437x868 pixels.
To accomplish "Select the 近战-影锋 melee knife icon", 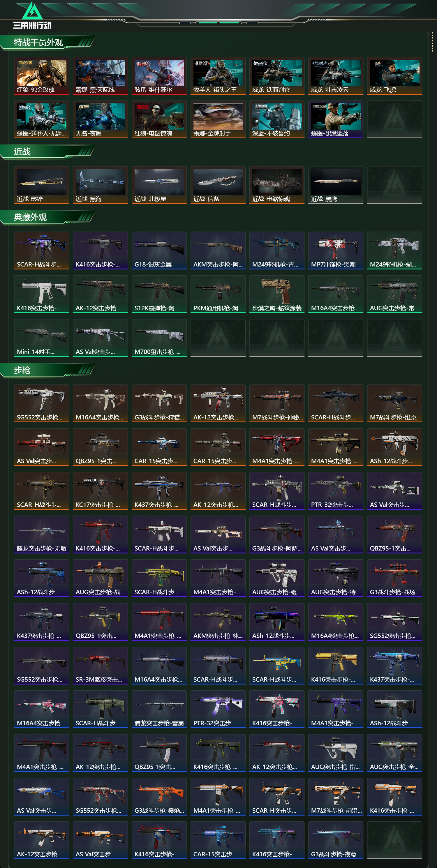I will tap(41, 185).
